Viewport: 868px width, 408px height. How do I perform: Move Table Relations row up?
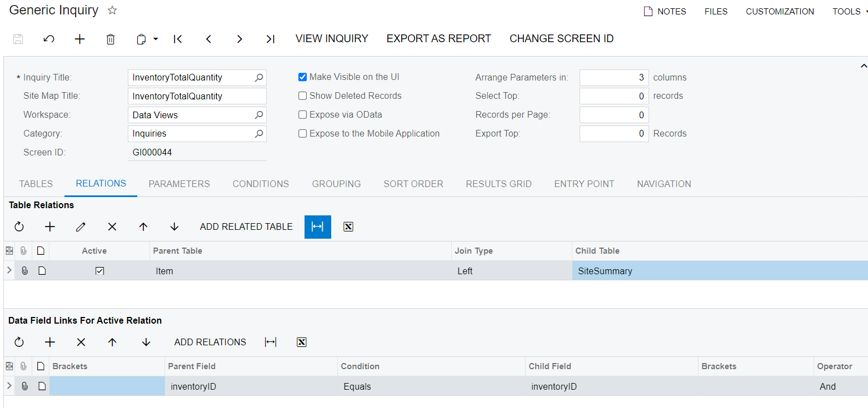[x=143, y=226]
